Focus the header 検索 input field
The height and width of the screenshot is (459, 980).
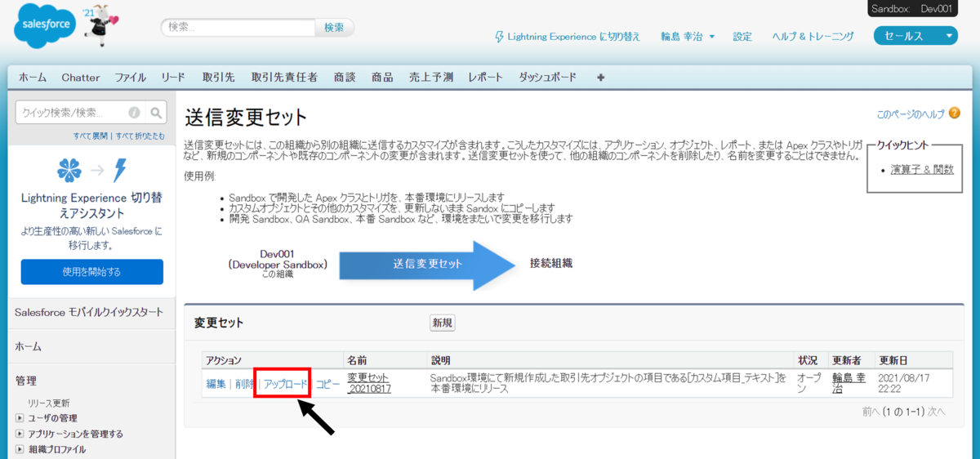click(x=238, y=27)
